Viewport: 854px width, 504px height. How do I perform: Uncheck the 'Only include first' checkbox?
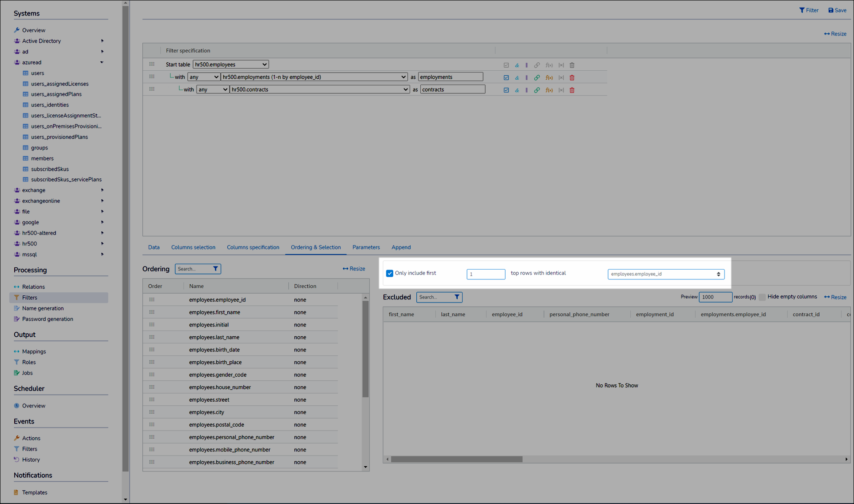[x=390, y=273]
